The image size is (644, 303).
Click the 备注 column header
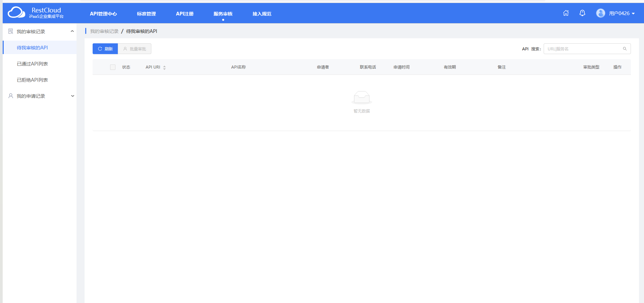501,67
